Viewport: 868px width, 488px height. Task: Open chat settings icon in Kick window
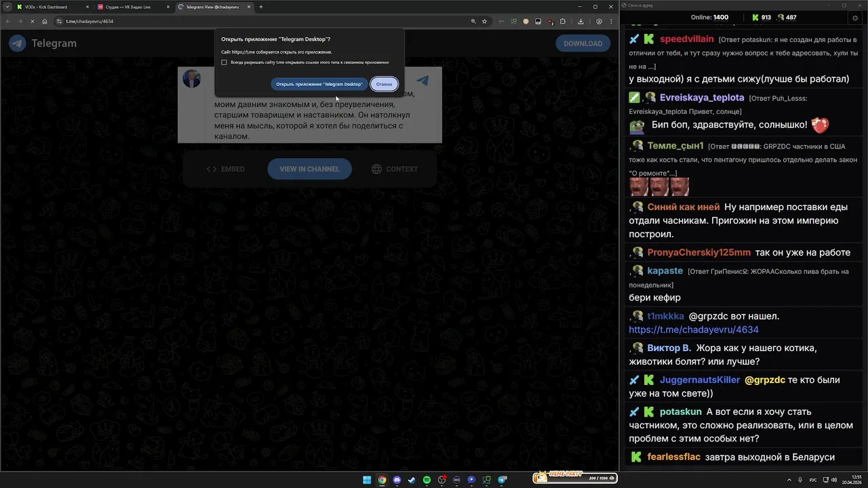(x=854, y=18)
